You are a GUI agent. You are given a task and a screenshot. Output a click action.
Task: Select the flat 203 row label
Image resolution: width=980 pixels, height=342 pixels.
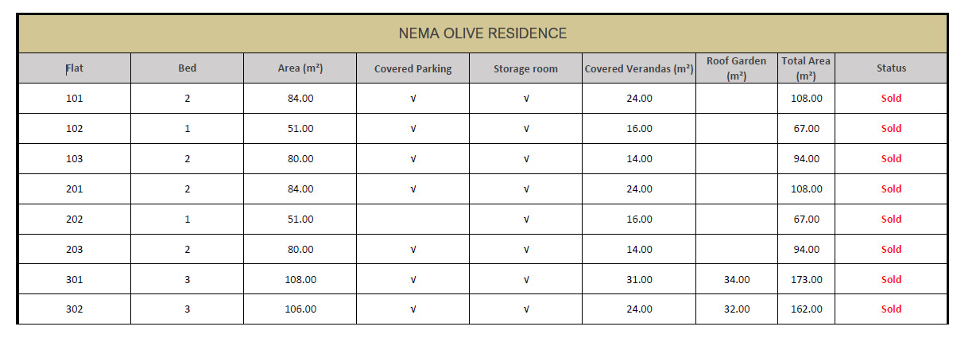[75, 250]
